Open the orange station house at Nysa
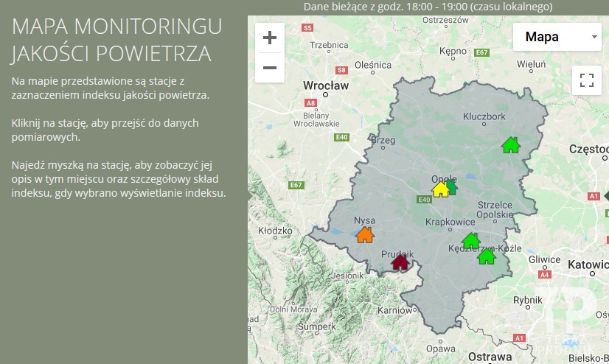 point(365,235)
